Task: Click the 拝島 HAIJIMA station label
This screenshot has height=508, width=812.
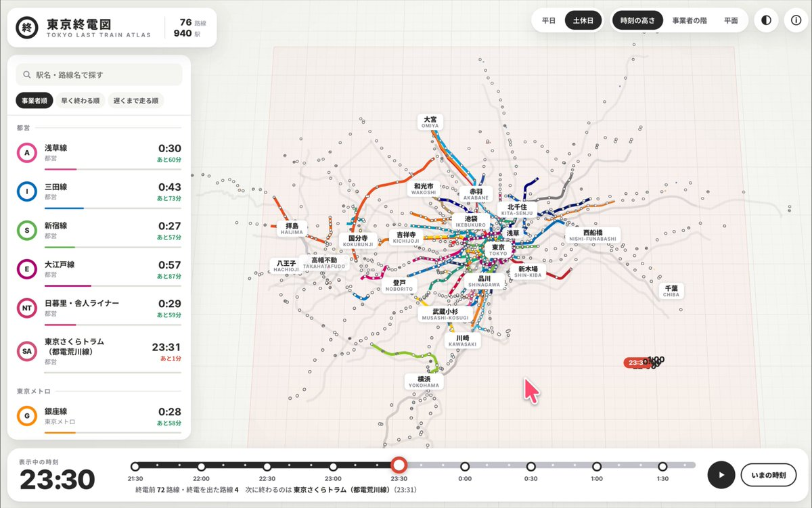Action: pyautogui.click(x=292, y=229)
